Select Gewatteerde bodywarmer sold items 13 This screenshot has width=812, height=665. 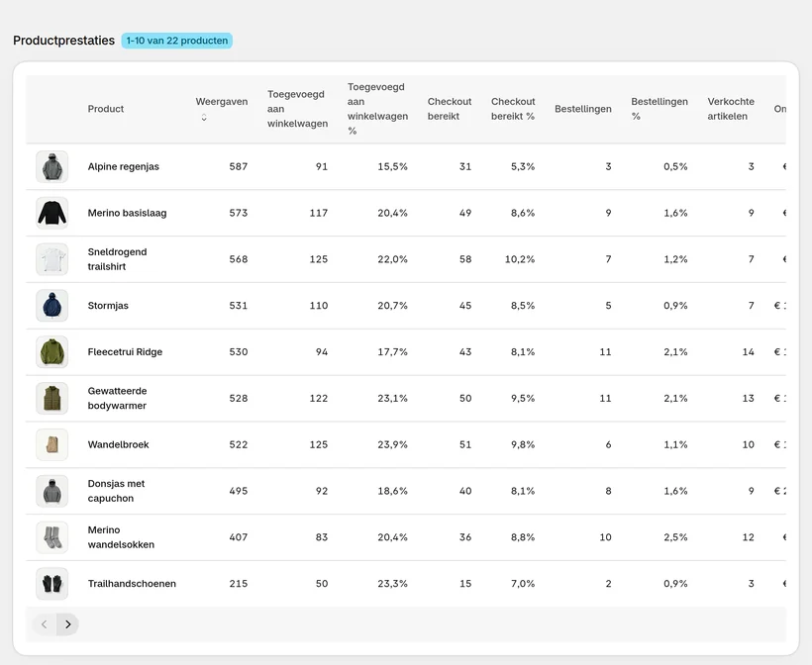pos(749,398)
